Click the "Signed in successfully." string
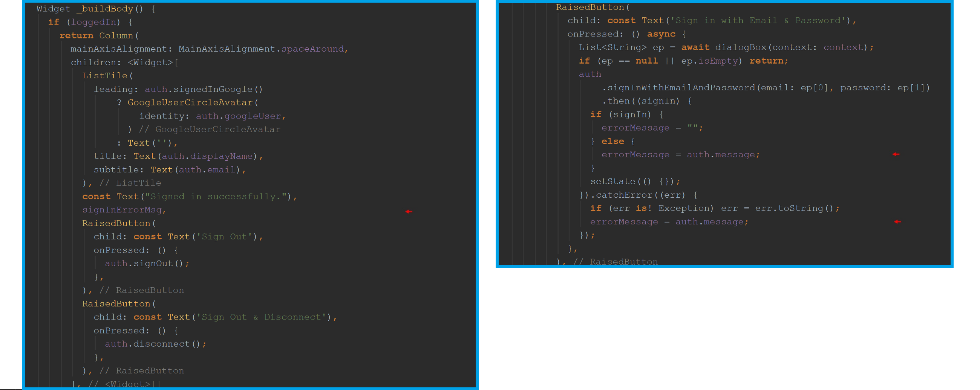Viewport: 980px width, 390px height. [x=216, y=197]
